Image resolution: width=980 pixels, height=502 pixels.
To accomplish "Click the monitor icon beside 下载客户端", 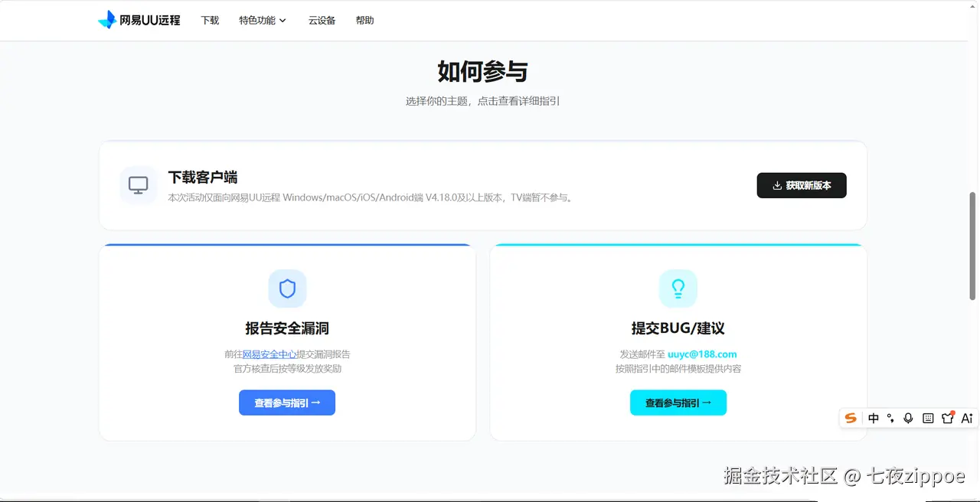I will (139, 185).
